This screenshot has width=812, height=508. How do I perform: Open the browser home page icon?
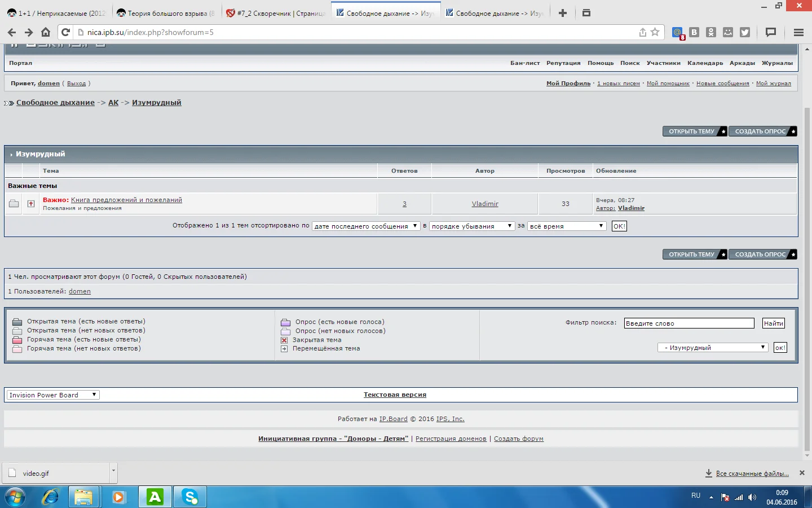point(46,32)
